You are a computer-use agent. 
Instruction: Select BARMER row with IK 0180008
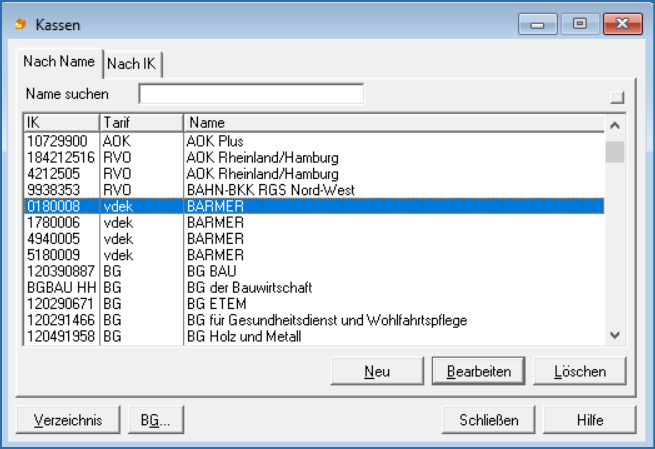point(314,206)
